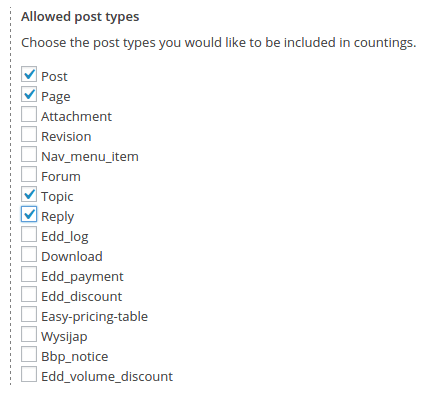Click the Topic label text
Screen dimensions: 430x399
point(57,197)
